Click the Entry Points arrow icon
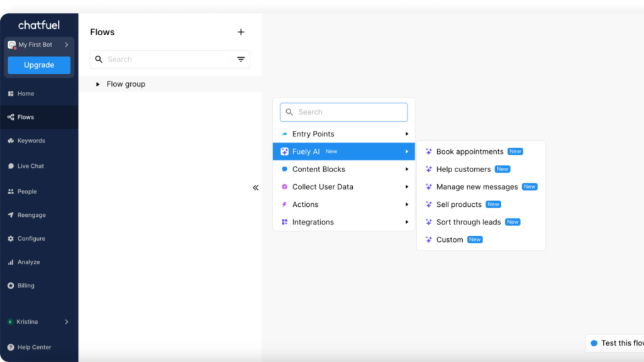644x362 pixels. click(x=284, y=134)
